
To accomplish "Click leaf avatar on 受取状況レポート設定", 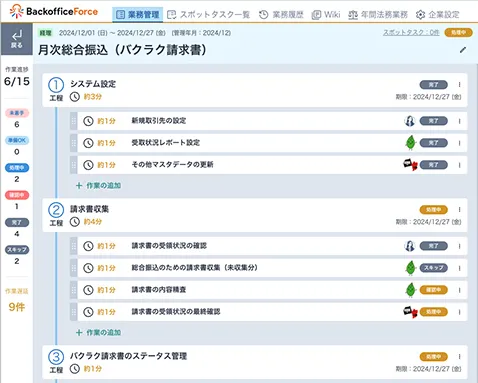I will [411, 143].
